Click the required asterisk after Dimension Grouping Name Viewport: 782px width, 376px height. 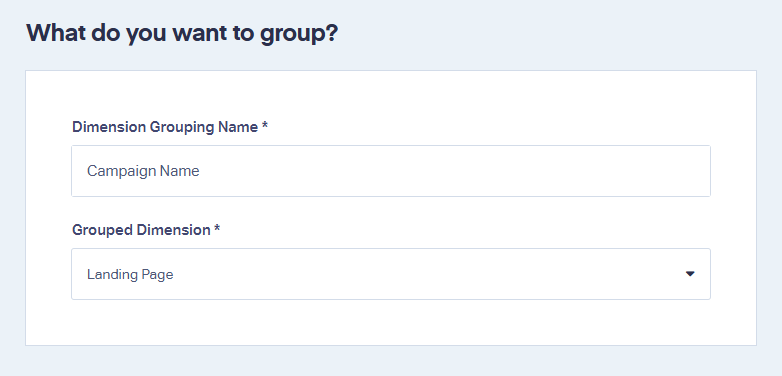tap(265, 126)
